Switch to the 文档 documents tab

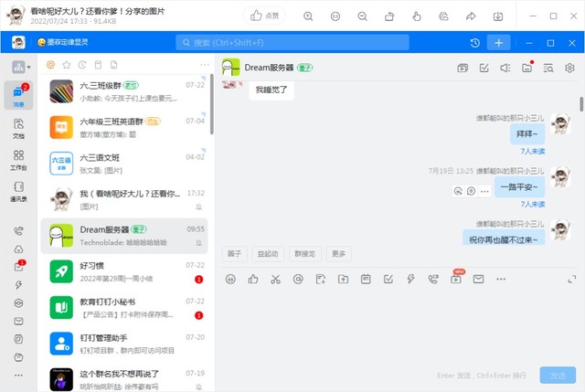click(18, 129)
